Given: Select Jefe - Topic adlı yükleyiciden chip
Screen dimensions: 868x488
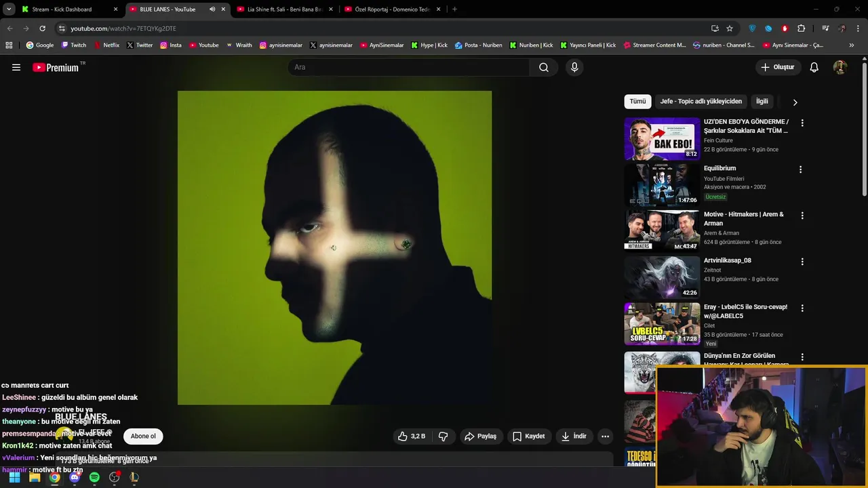Looking at the screenshot, I should point(701,102).
